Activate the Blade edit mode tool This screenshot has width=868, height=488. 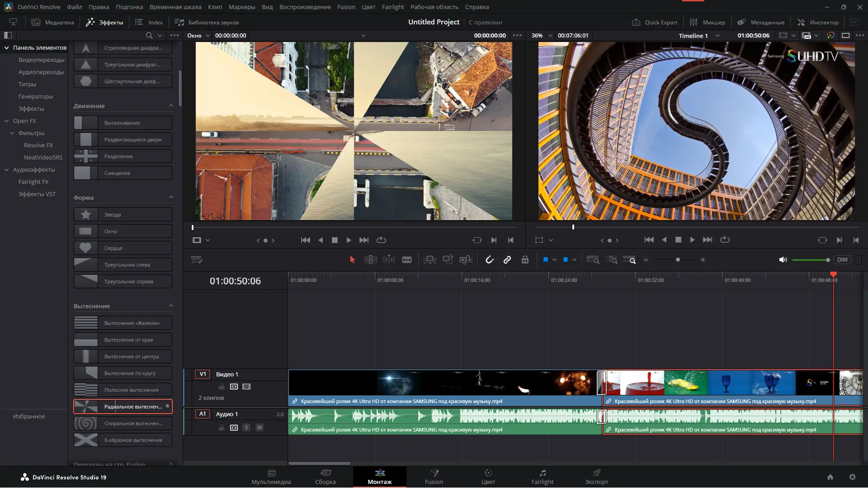pos(406,260)
